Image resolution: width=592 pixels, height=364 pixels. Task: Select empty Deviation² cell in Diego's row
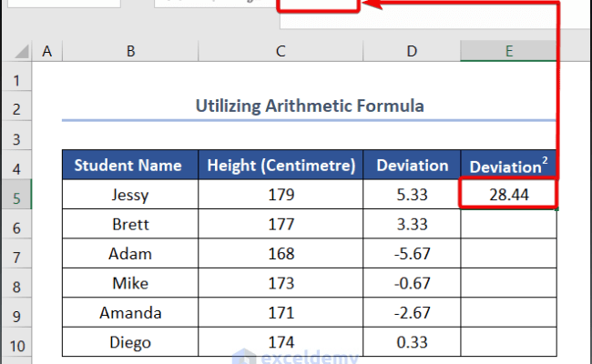[508, 342]
